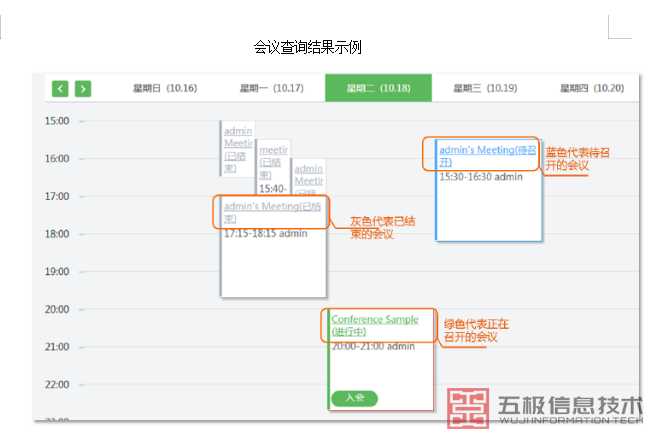This screenshot has height=443, width=667.
Task: Open the green Conference Sample (进行中) link
Action: pyautogui.click(x=375, y=325)
